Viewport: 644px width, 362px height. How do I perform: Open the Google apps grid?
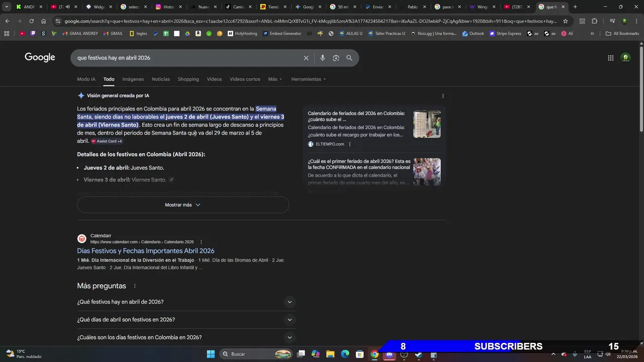click(x=610, y=58)
